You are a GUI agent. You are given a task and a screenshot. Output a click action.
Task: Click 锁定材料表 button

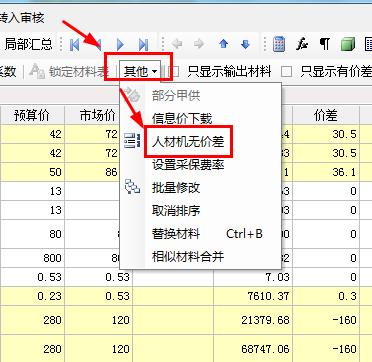[69, 71]
